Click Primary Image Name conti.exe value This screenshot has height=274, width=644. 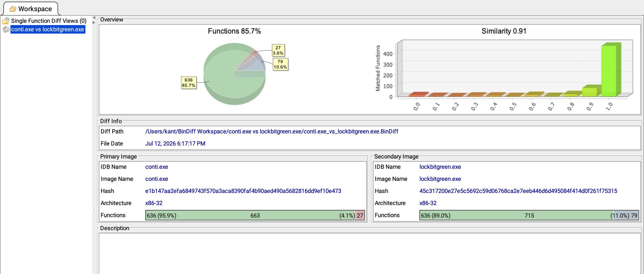(157, 179)
